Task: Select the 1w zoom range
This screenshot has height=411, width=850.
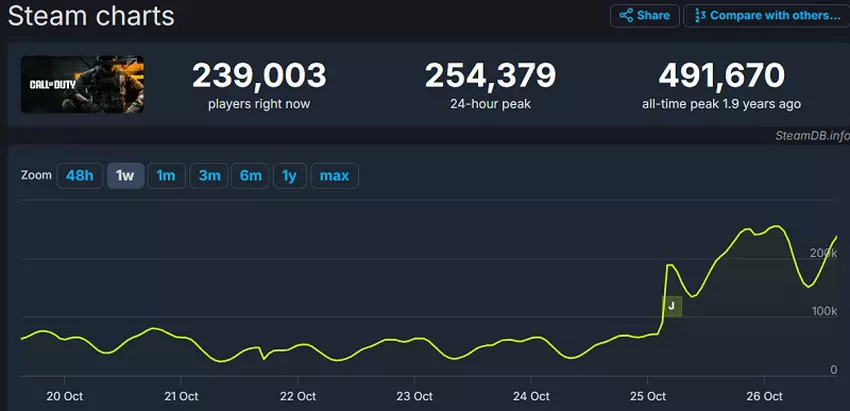Action: 125,176
